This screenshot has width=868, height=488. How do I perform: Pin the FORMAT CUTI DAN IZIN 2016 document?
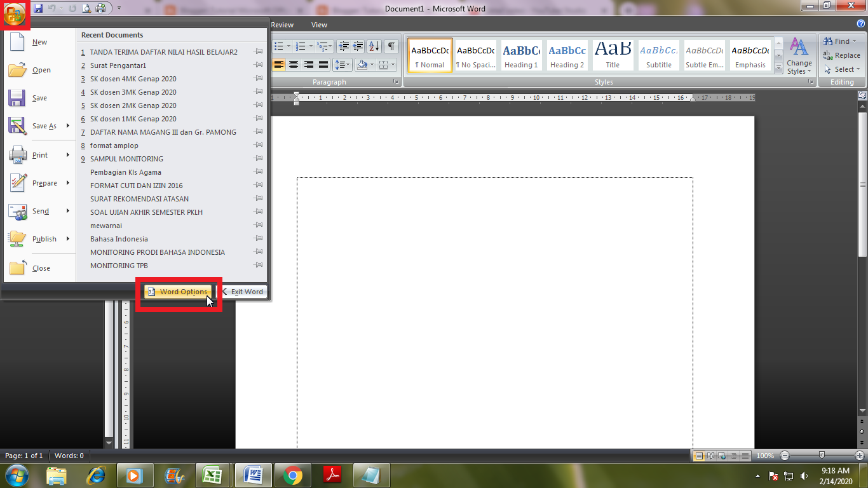259,186
